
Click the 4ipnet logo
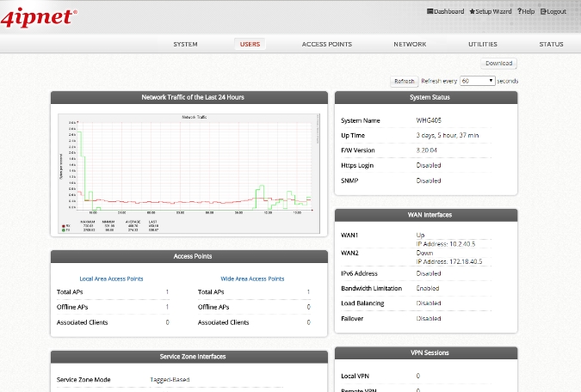40,15
